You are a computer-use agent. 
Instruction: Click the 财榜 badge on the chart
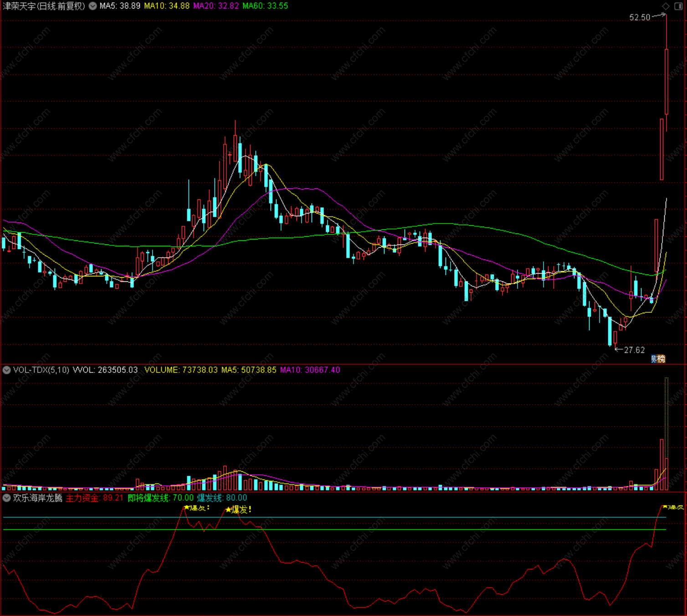point(658,359)
